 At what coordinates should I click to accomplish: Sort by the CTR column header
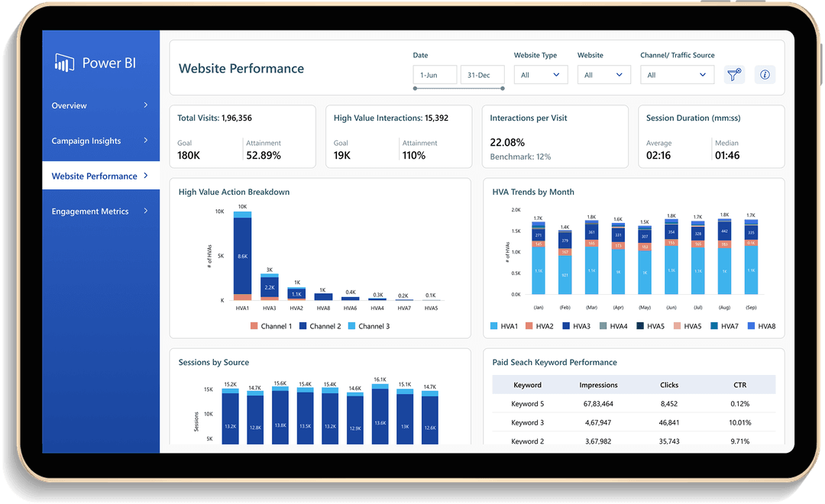739,385
